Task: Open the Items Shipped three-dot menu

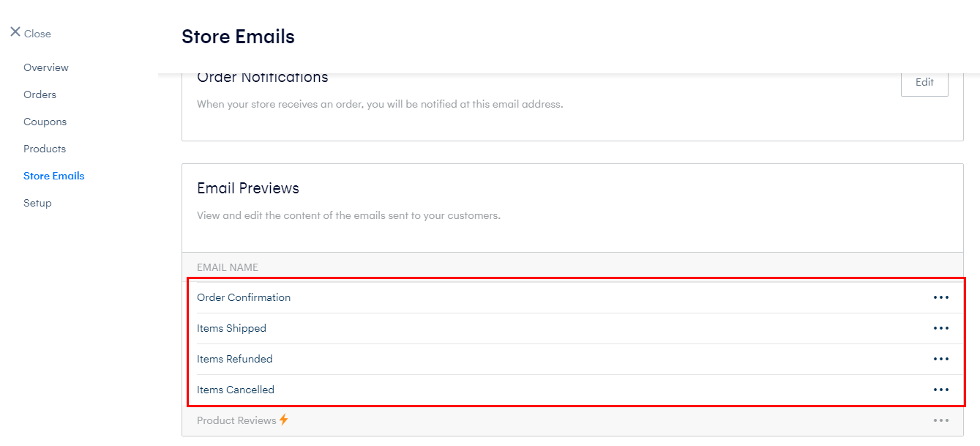Action: click(x=940, y=328)
